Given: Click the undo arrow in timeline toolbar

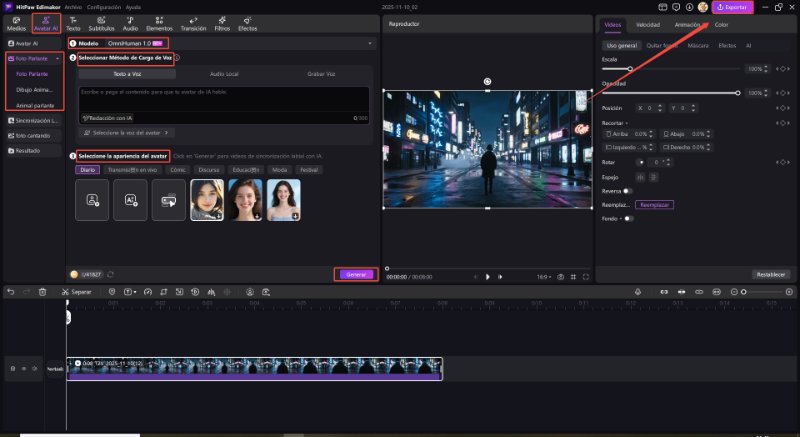Looking at the screenshot, I should click(11, 292).
